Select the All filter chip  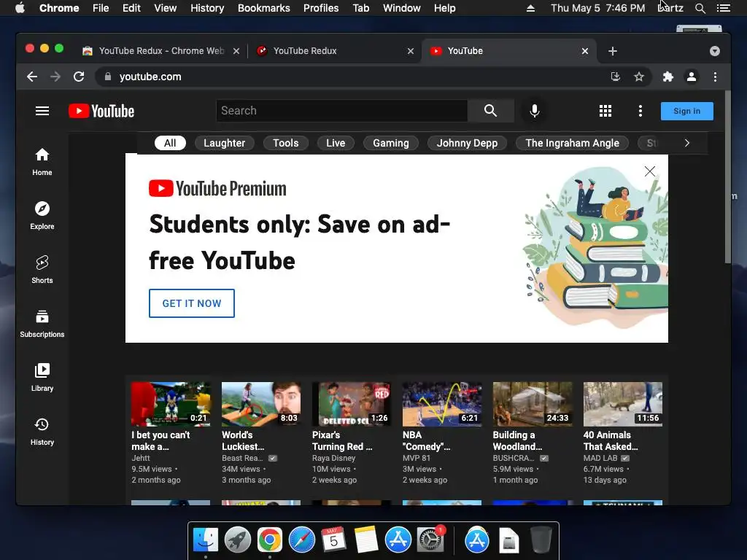(170, 143)
